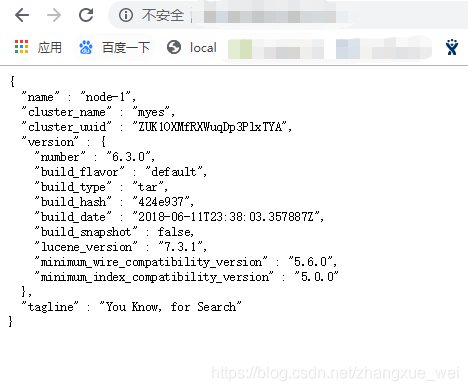Open site info via the info icon
This screenshot has height=391, width=468.
pos(126,15)
